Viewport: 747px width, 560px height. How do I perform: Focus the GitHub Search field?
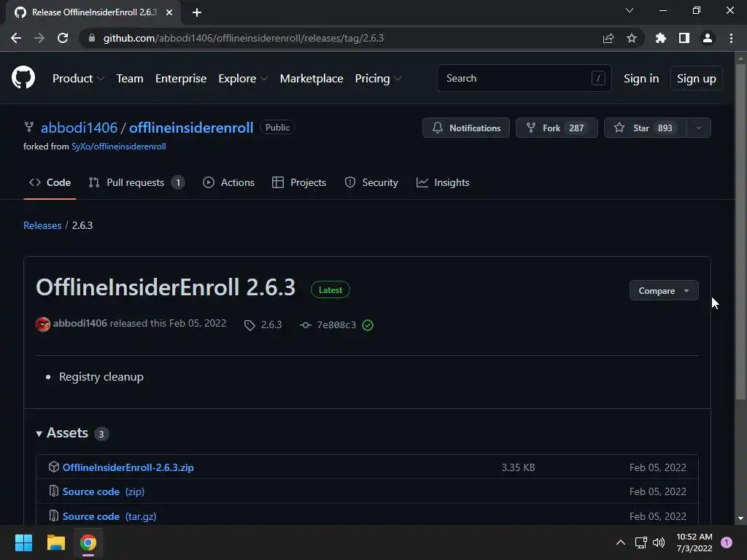(524, 78)
